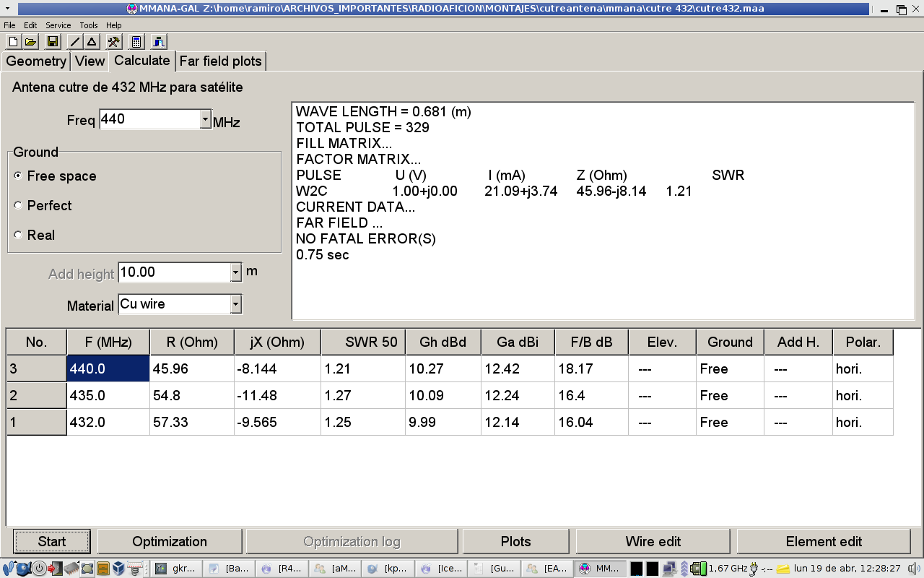Expand the Material Cu wire dropdown

[235, 305]
